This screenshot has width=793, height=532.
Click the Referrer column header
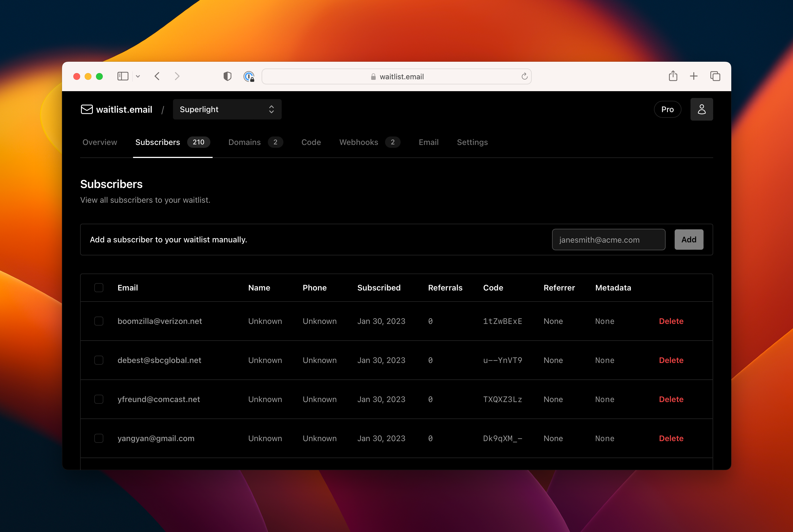pyautogui.click(x=559, y=288)
